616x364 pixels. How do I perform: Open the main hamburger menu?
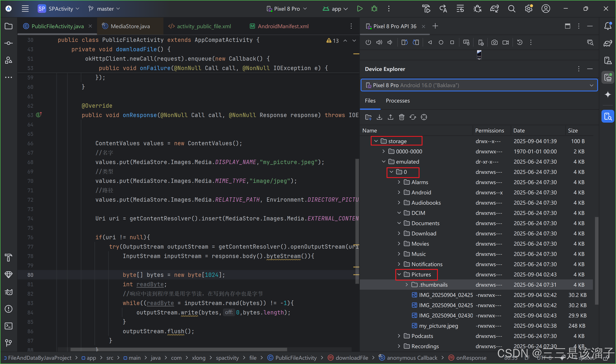(x=25, y=9)
